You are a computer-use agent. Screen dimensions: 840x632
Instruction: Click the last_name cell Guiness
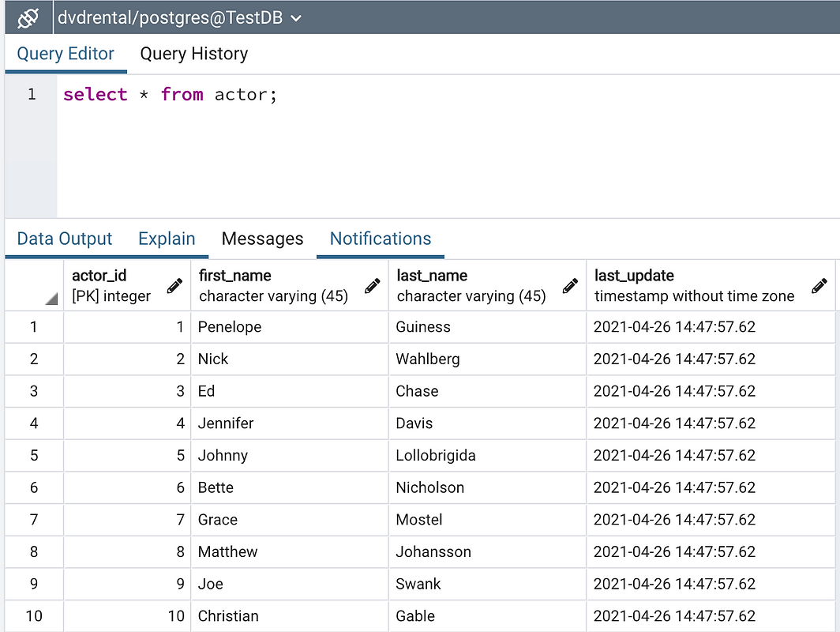pyautogui.click(x=488, y=327)
